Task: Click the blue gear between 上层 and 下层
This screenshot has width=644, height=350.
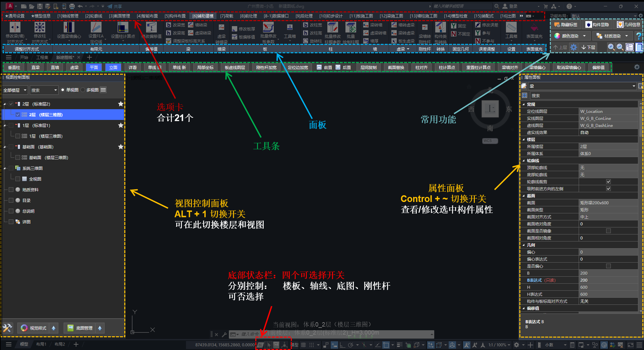Action: (574, 47)
